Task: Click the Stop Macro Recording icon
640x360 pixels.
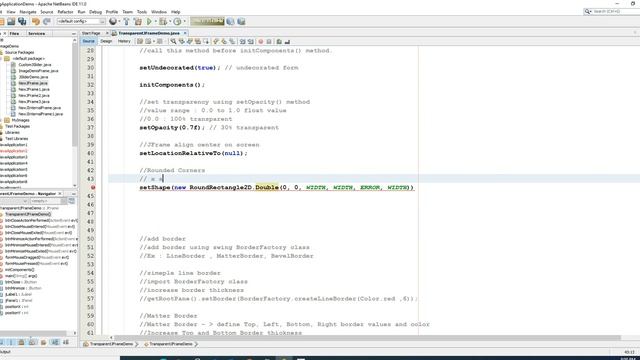Action: click(x=269, y=41)
